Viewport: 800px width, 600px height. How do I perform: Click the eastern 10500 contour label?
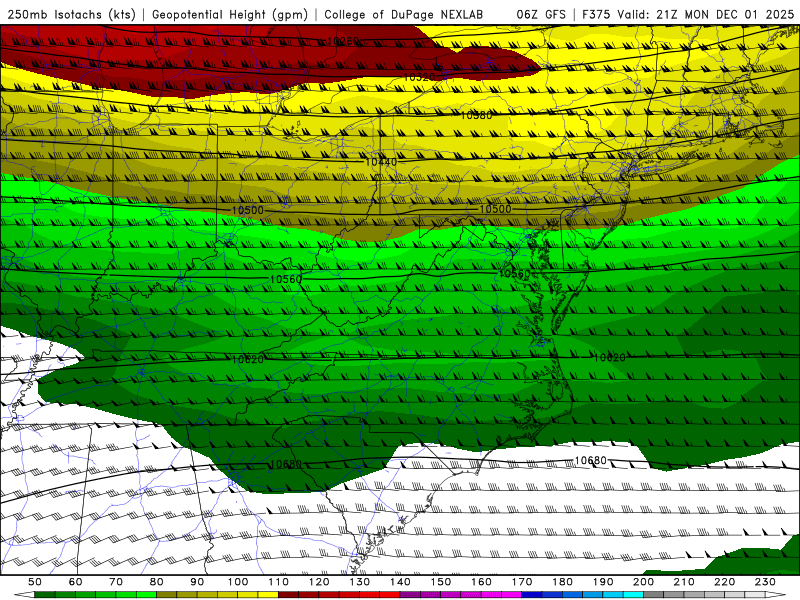tap(495, 209)
